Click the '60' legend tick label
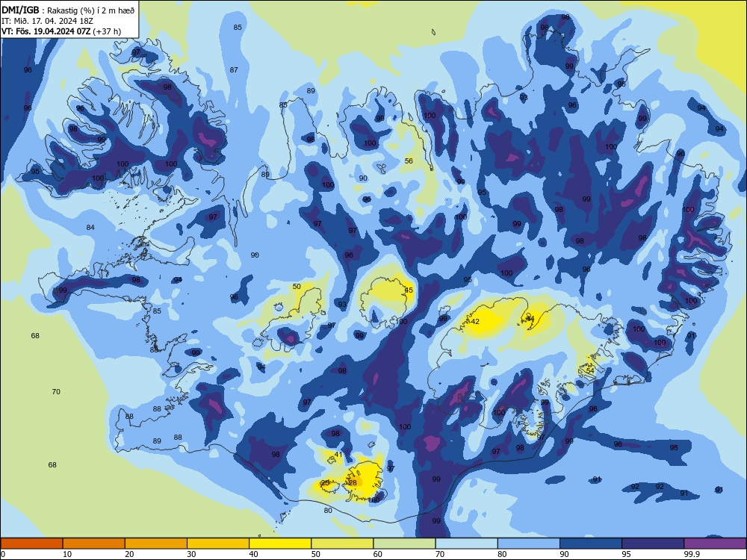The width and height of the screenshot is (747, 560). click(x=378, y=554)
